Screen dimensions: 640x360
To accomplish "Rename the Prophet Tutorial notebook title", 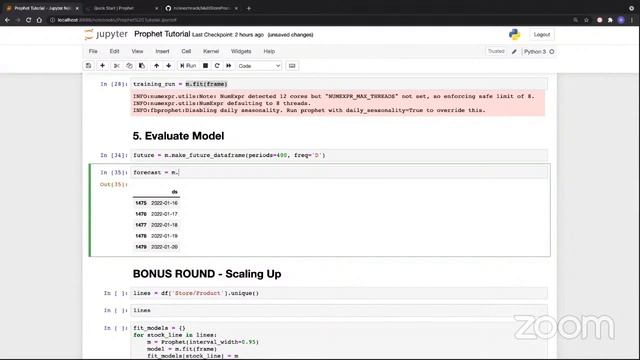I will pyautogui.click(x=162, y=34).
